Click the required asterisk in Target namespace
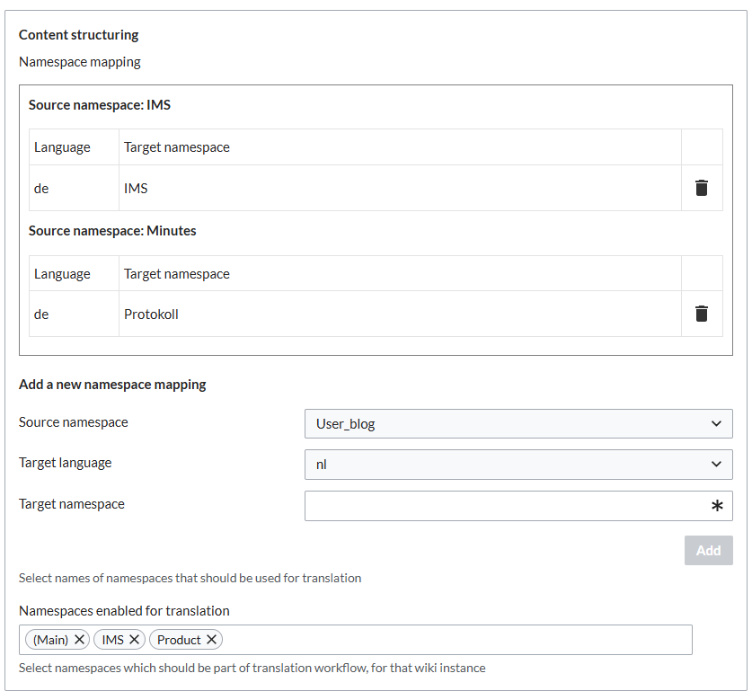This screenshot has height=700, width=752. click(x=717, y=506)
